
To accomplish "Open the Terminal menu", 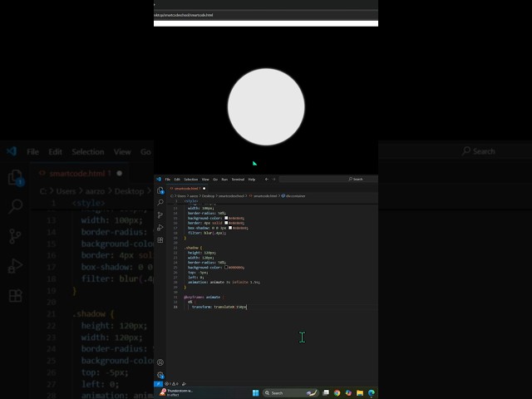I will tap(238, 180).
